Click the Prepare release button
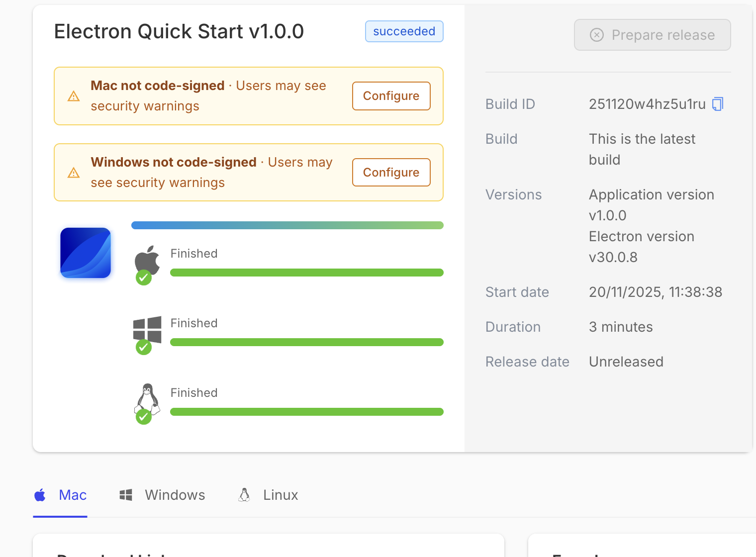 pyautogui.click(x=653, y=35)
